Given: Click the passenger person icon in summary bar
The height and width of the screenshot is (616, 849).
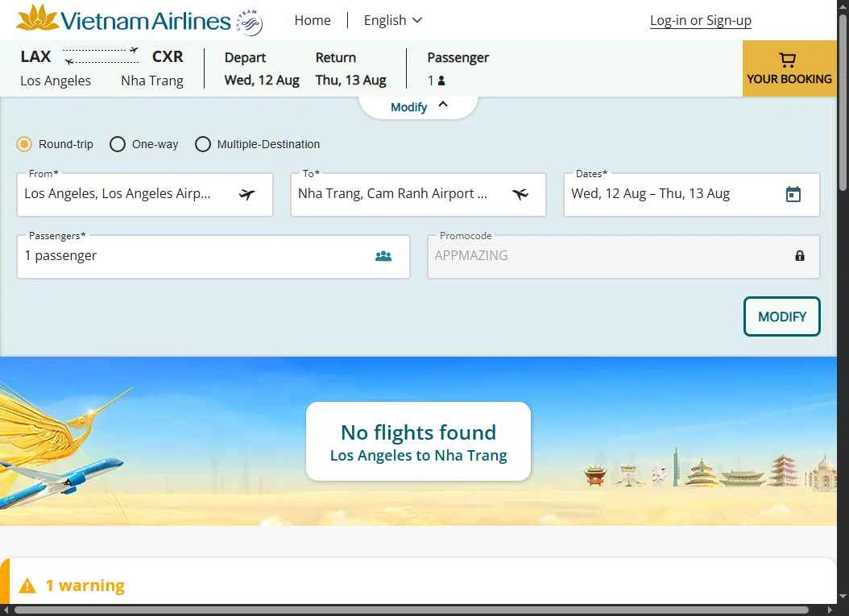Looking at the screenshot, I should [x=441, y=81].
